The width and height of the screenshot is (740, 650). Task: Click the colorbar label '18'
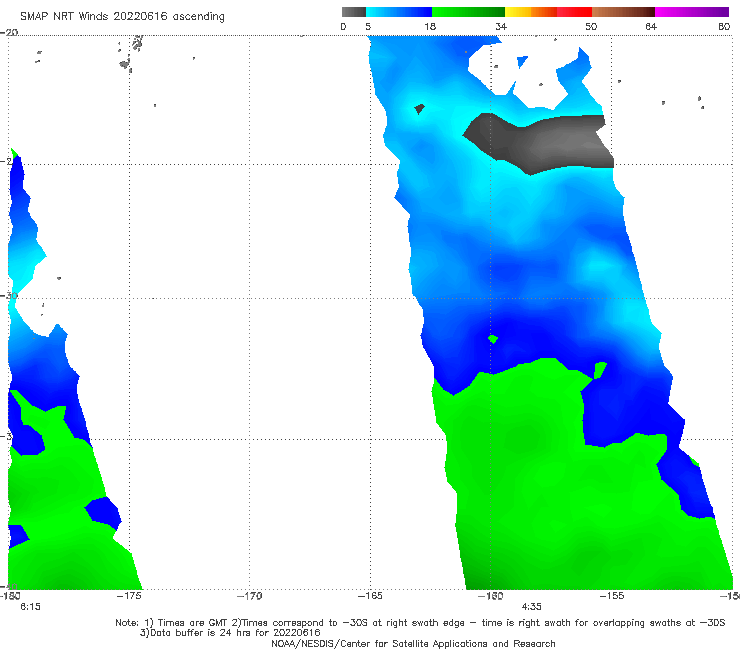pyautogui.click(x=430, y=26)
